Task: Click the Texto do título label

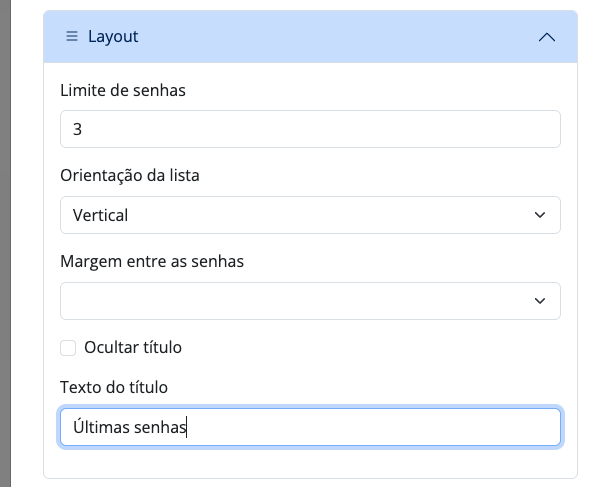Action: [114, 387]
